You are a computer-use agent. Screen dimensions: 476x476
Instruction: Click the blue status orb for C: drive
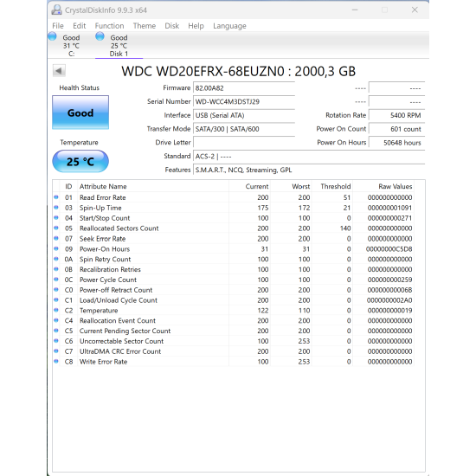tap(52, 36)
